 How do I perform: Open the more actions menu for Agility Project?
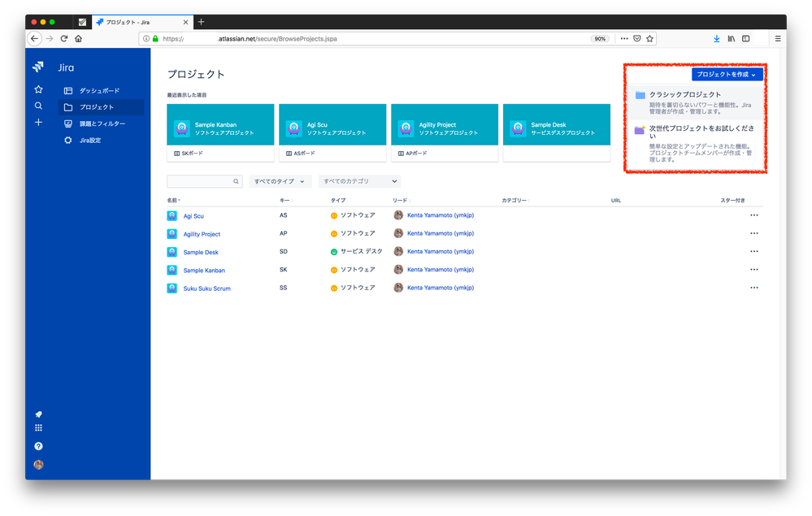pos(754,233)
